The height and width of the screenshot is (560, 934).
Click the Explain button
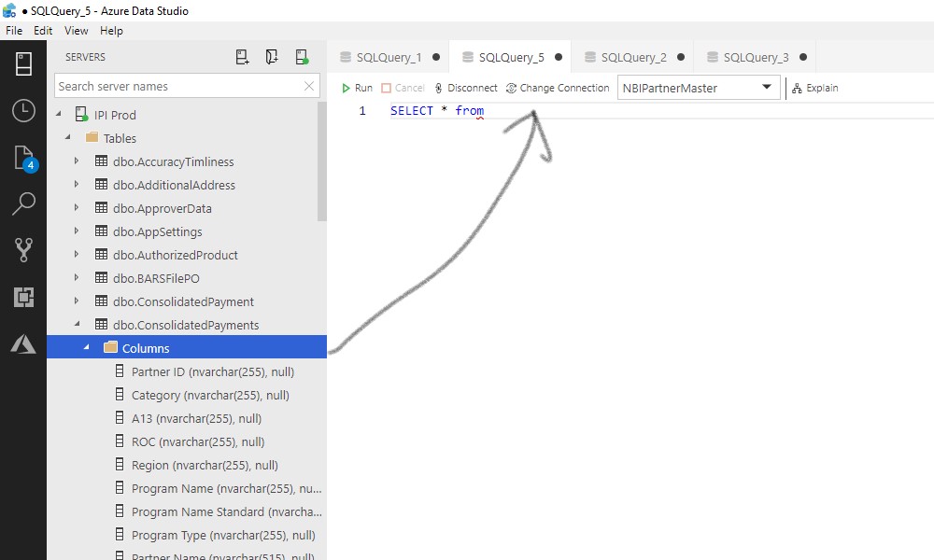point(814,87)
